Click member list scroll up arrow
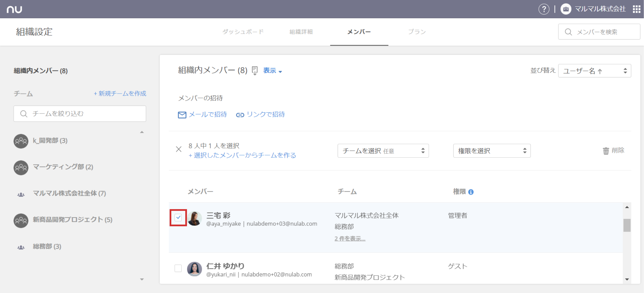This screenshot has width=644, height=293. coord(627,207)
